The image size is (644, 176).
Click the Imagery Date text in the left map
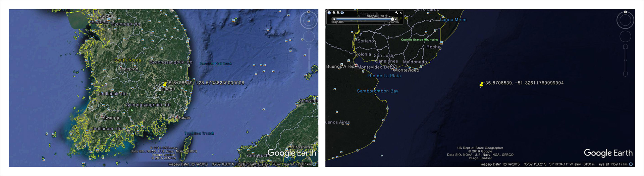click(188, 164)
